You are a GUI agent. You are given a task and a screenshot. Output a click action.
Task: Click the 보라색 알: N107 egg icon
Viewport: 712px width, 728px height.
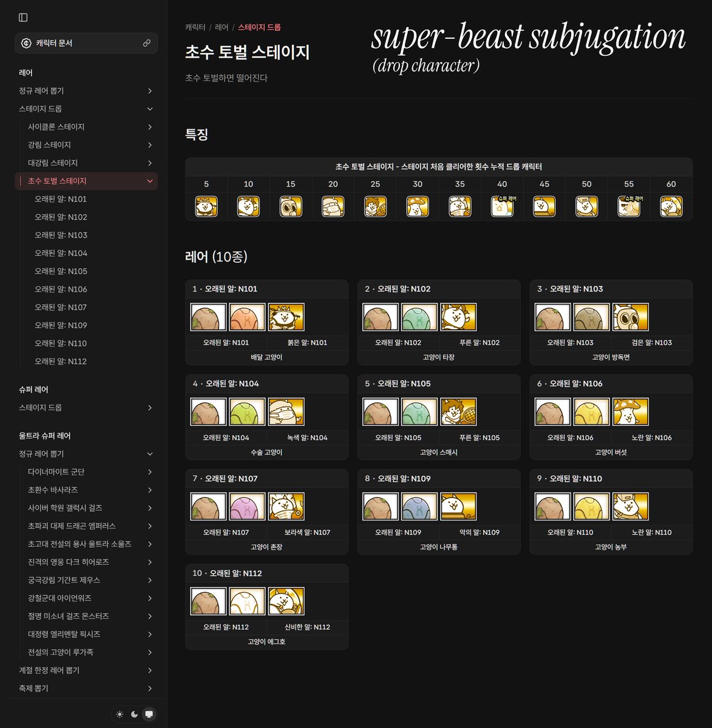(x=247, y=507)
